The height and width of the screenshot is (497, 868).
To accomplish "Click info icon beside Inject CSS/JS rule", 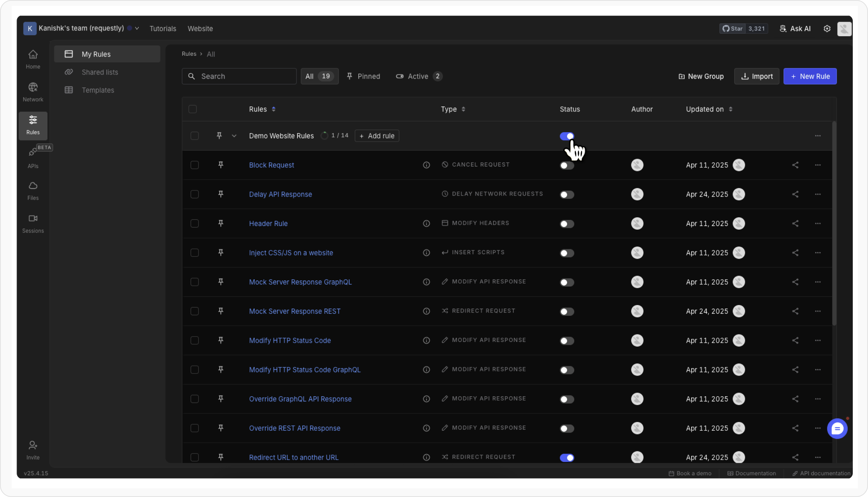I will pos(426,253).
